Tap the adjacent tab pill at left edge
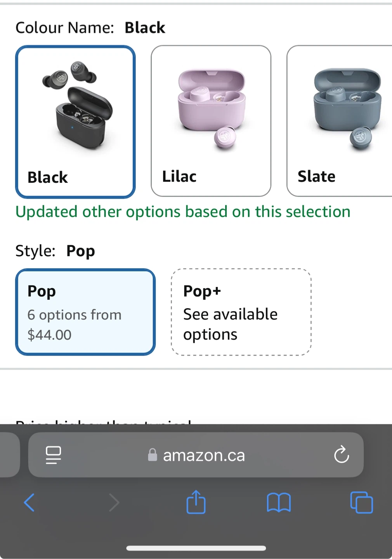392x559 pixels. pos(9,455)
